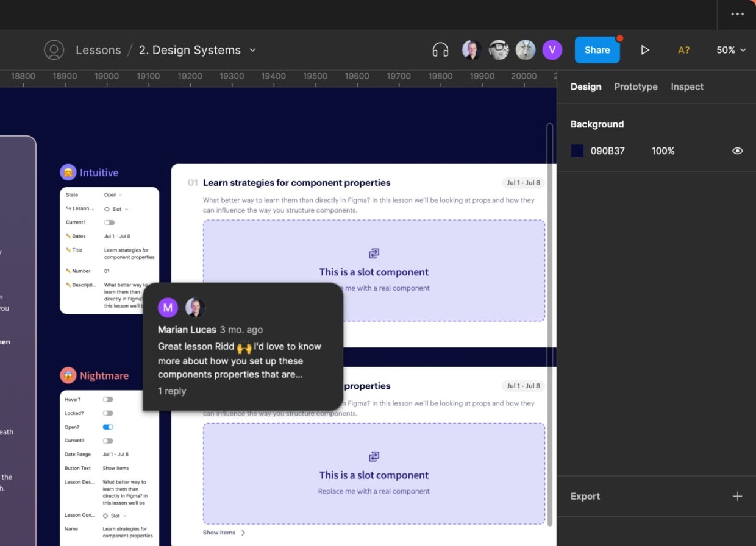
Task: Click the swap icon in the lower slot component
Action: pos(374,456)
